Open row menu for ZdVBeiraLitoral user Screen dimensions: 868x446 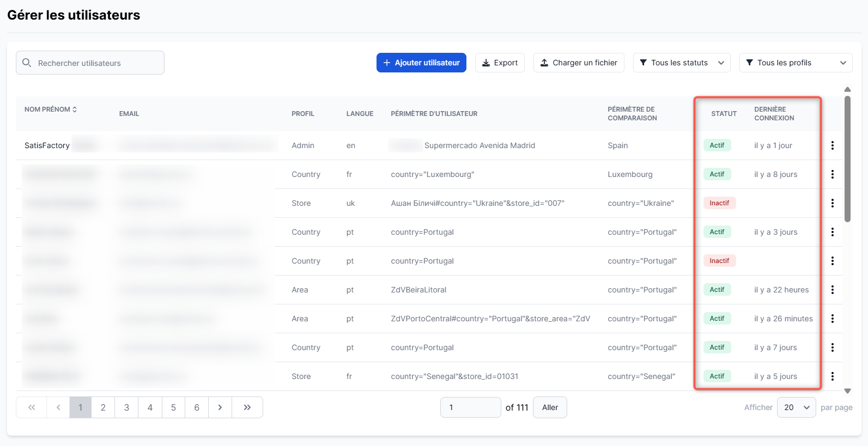point(832,290)
